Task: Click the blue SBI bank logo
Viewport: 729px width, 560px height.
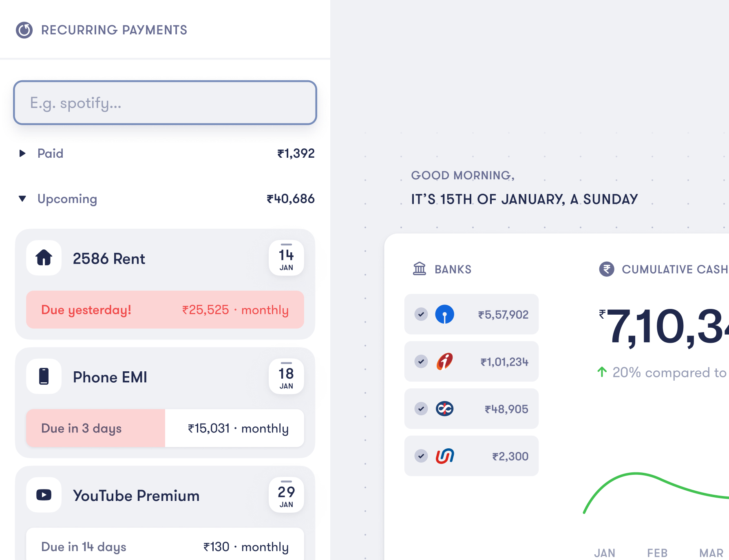Action: 445,314
